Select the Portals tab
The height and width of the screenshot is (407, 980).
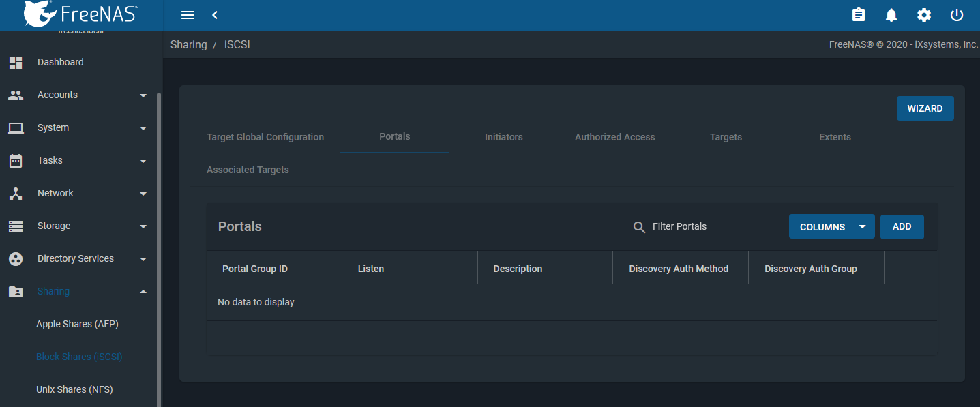tap(395, 136)
